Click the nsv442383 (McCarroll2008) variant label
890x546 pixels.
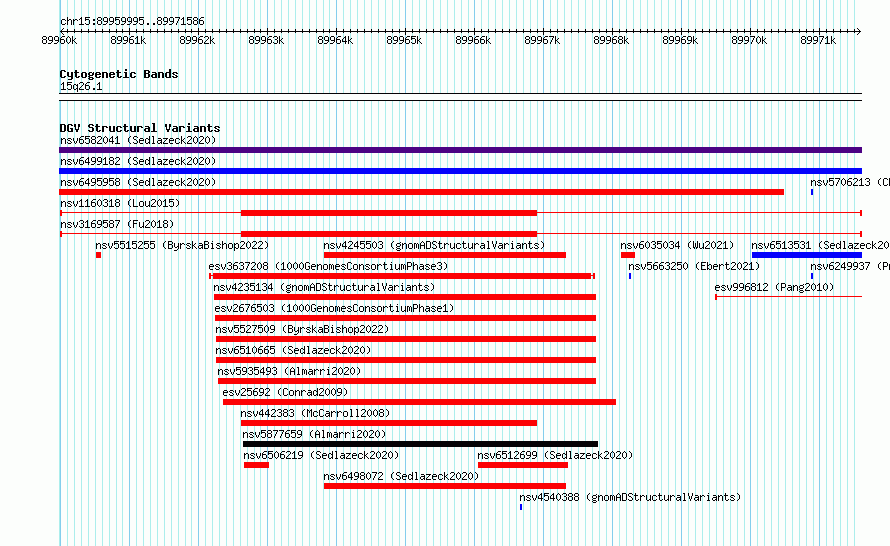click(x=315, y=413)
